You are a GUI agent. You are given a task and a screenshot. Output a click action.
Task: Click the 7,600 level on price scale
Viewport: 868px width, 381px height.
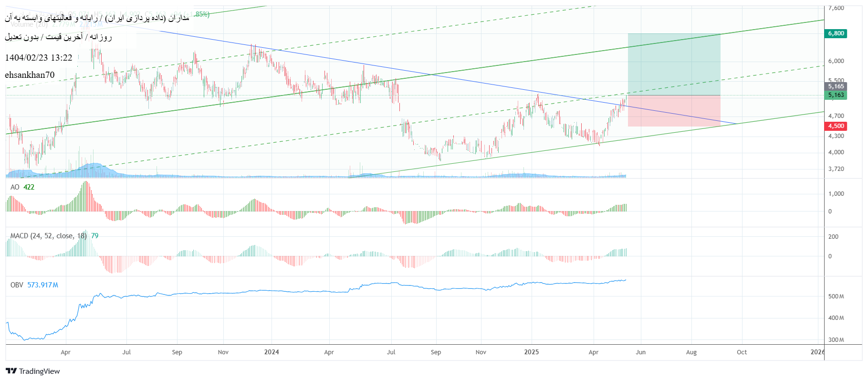[x=836, y=8]
